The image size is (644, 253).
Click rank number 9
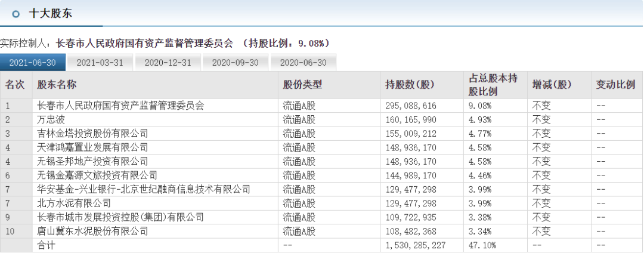point(8,218)
